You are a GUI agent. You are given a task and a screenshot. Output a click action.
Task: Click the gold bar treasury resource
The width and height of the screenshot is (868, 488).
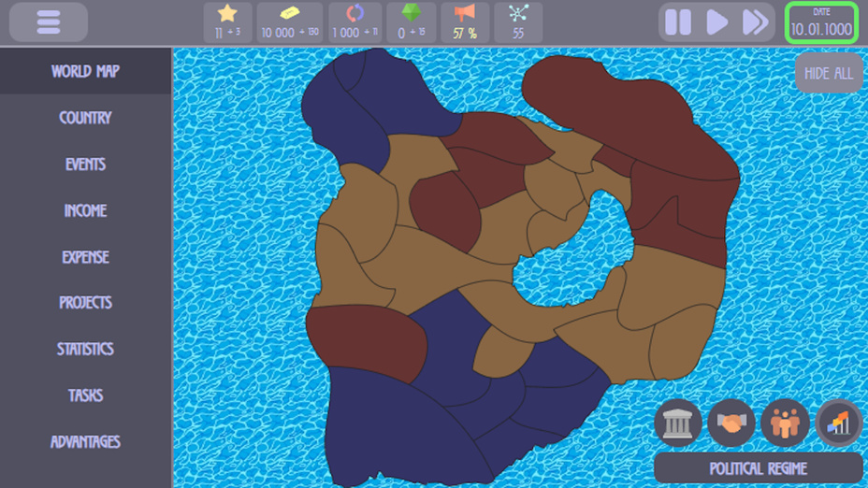coord(290,22)
